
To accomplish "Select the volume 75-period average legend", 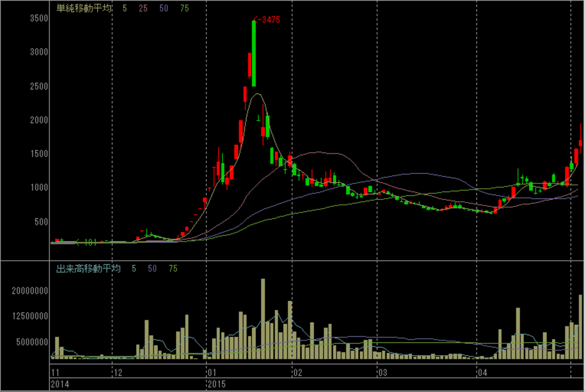I will coord(173,269).
